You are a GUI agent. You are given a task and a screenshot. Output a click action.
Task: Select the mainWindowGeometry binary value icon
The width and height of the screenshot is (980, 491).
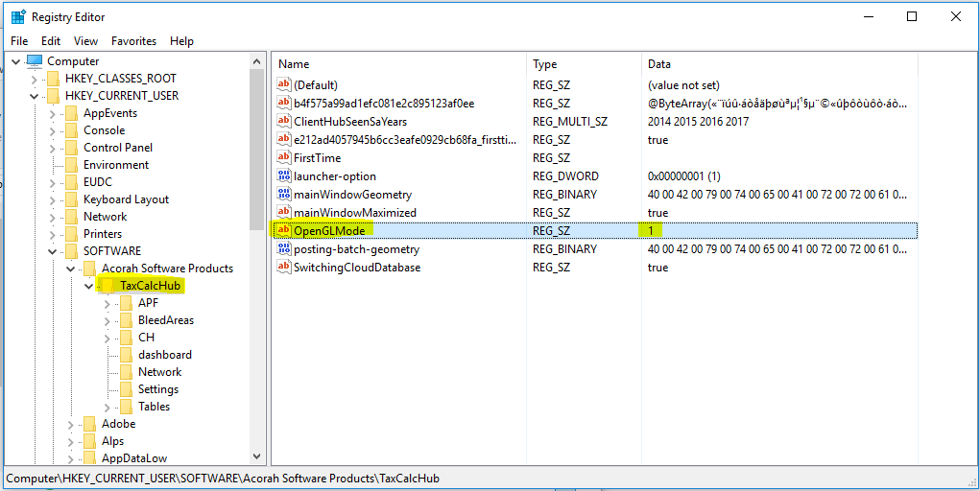coord(283,195)
